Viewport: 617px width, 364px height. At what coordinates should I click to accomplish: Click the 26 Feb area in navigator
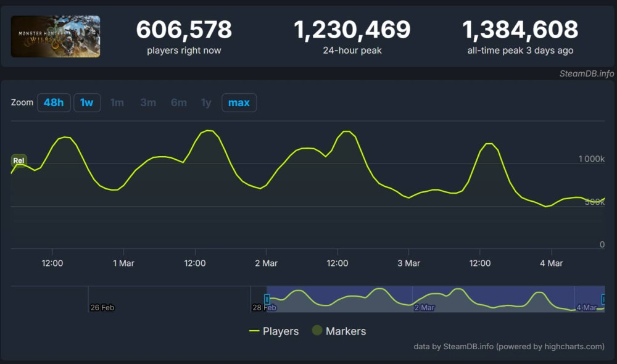pyautogui.click(x=102, y=307)
